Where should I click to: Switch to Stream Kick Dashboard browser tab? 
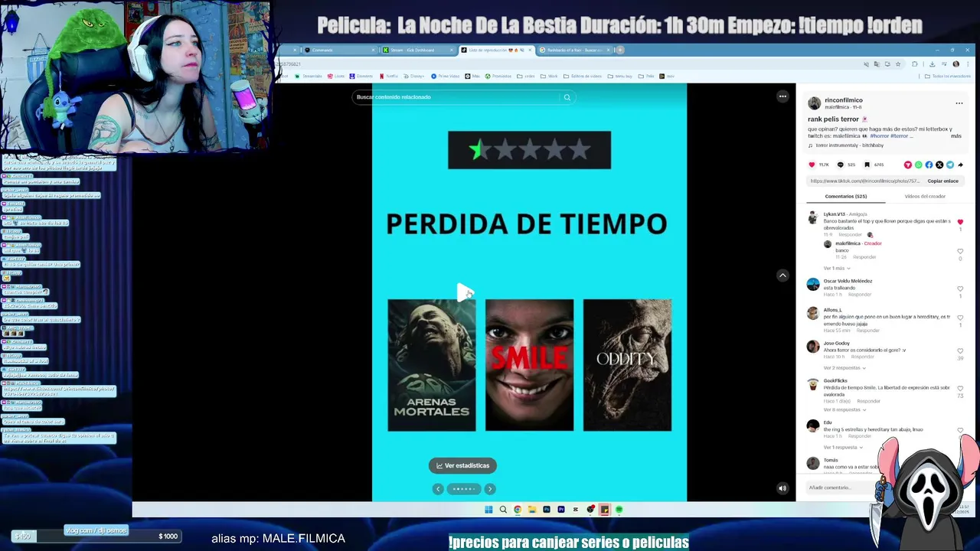pyautogui.click(x=417, y=50)
